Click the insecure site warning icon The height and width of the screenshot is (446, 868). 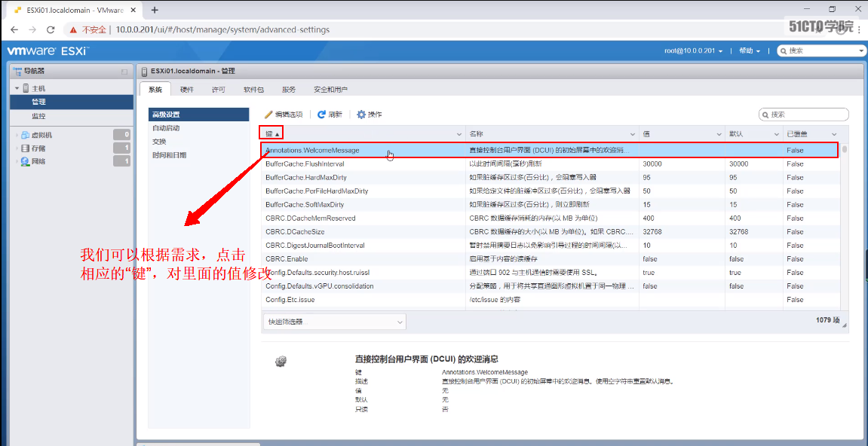coord(74,30)
